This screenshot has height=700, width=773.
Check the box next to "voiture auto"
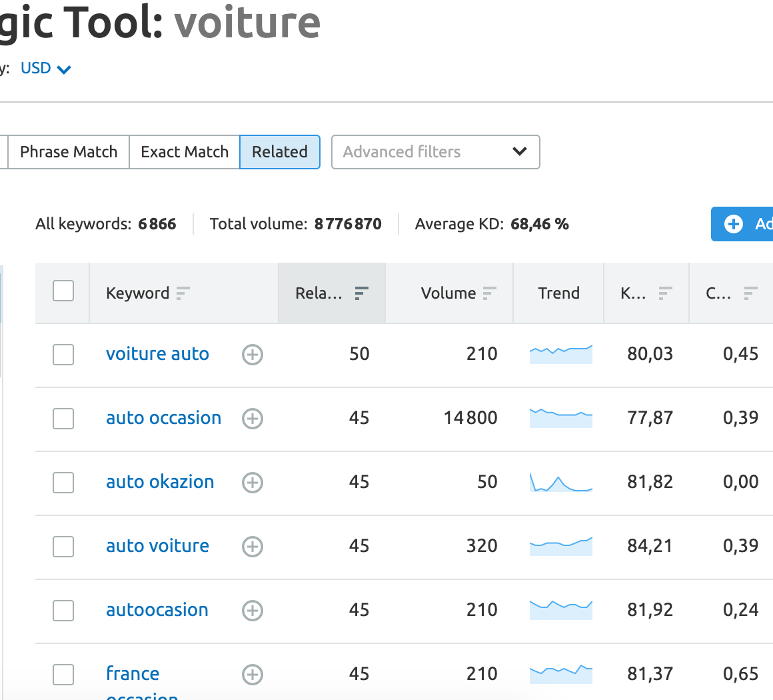(63, 355)
